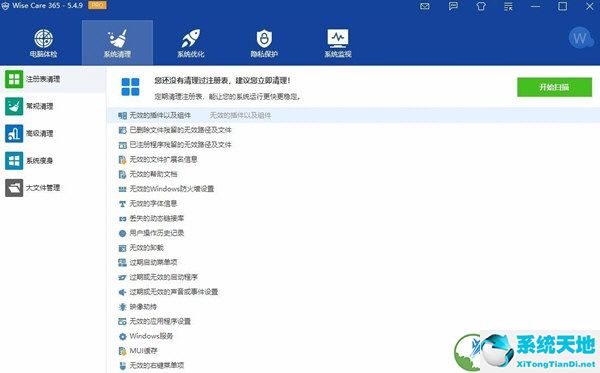Click the icon beside 无效的帮助文档

click(122, 174)
